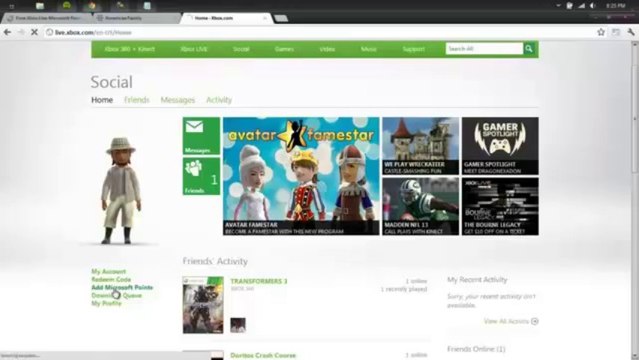Open the browser wrench menu
Screen dimensions: 639x360
[631, 32]
